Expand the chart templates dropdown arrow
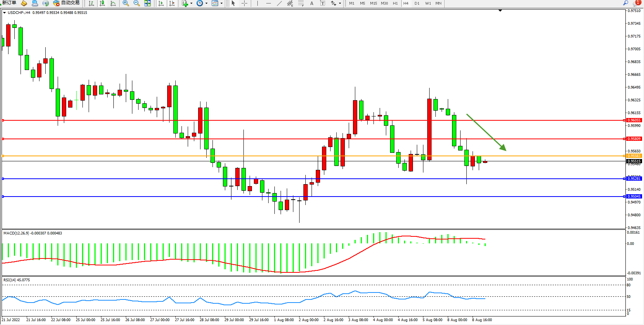Image resolution: width=644 pixels, height=325 pixels. (221, 3)
